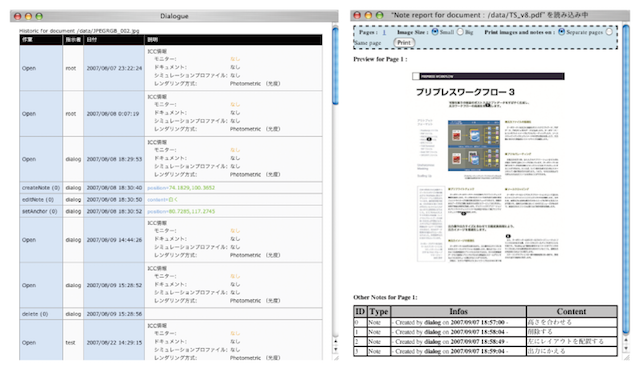Viewport: 640px width, 368px height.
Task: Click the page preview thumbnail of TS_v8.pdf
Action: point(488,167)
